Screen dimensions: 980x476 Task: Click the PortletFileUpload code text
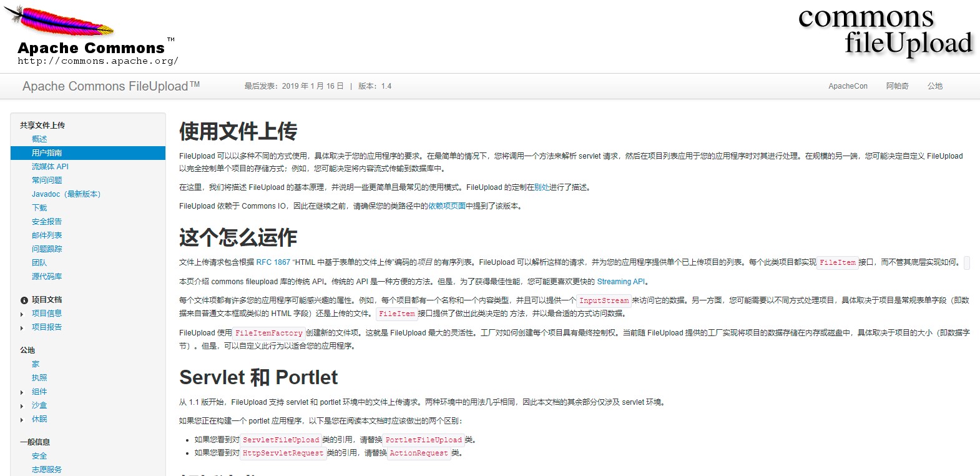click(424, 440)
